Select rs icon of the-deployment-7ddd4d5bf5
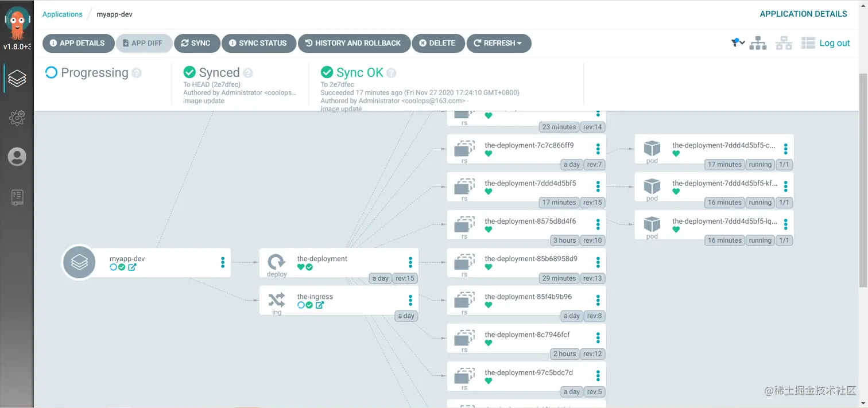868x408 pixels. (464, 186)
